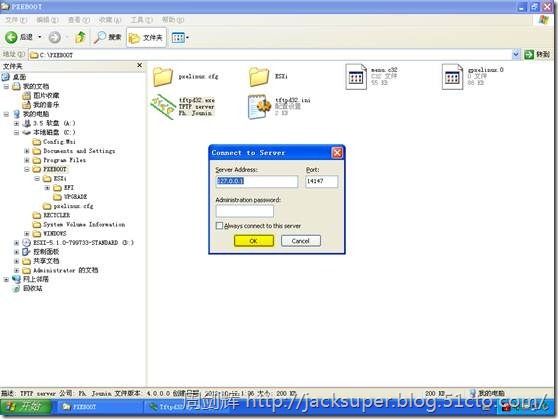
Task: Open the Edit menu
Action: tap(47, 20)
